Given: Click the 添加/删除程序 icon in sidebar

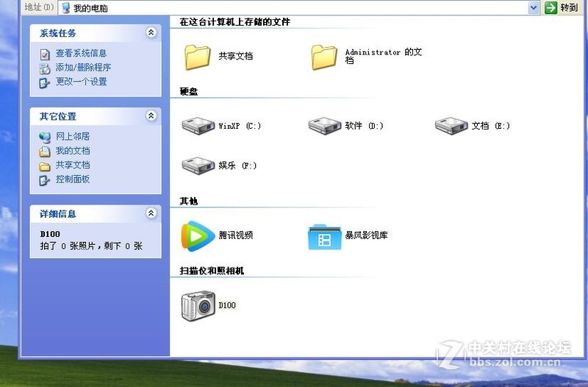Looking at the screenshot, I should pos(45,68).
